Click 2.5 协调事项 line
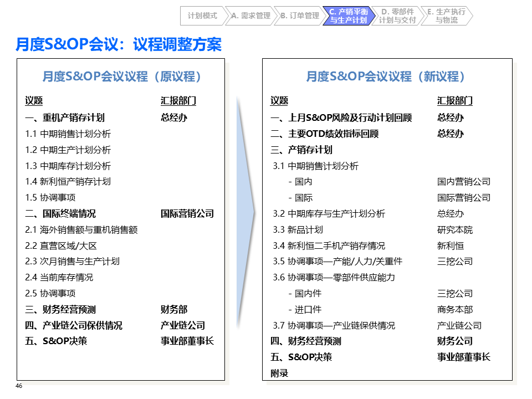Screen dimensions: 532x399 (50, 294)
